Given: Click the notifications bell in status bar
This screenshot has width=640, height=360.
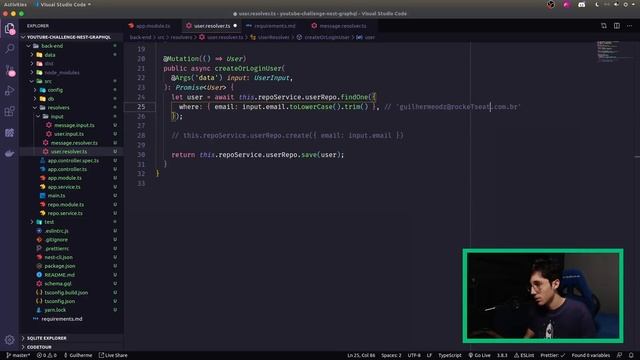Looking at the screenshot, I should point(631,356).
